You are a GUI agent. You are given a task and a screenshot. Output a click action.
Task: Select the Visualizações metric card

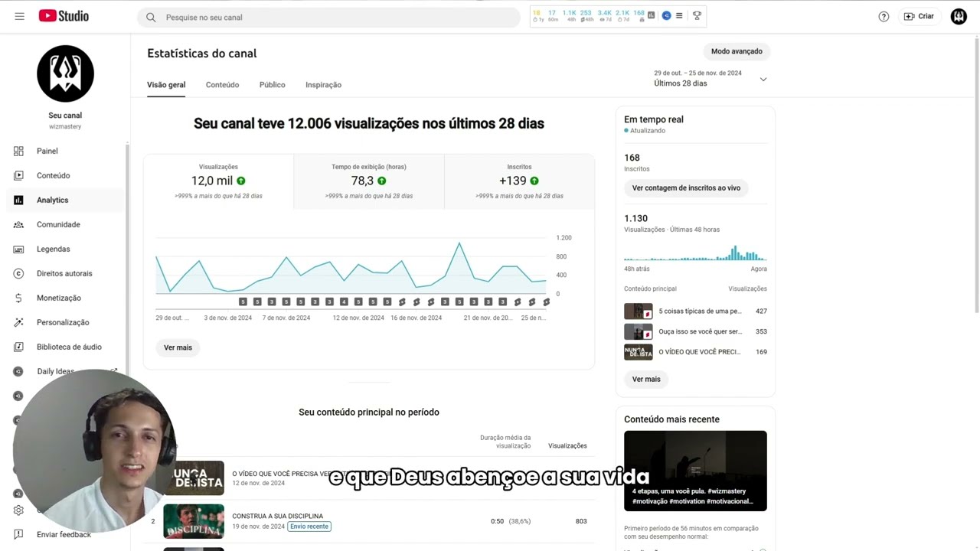point(218,181)
